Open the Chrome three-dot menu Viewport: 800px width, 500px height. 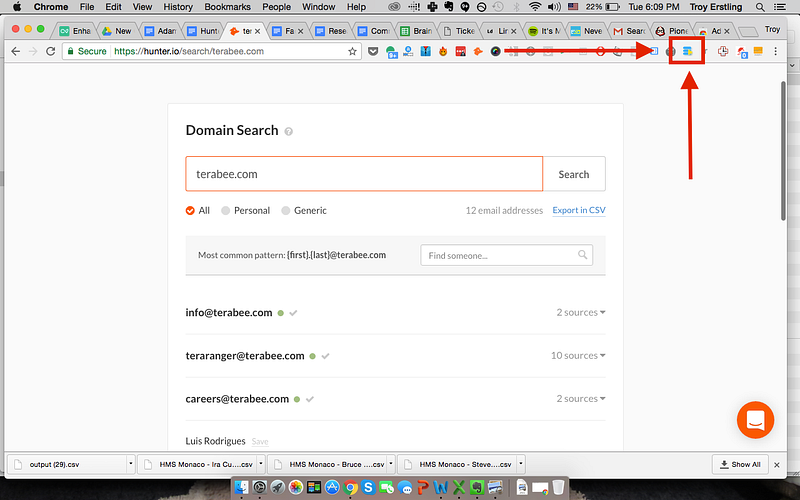coord(776,51)
